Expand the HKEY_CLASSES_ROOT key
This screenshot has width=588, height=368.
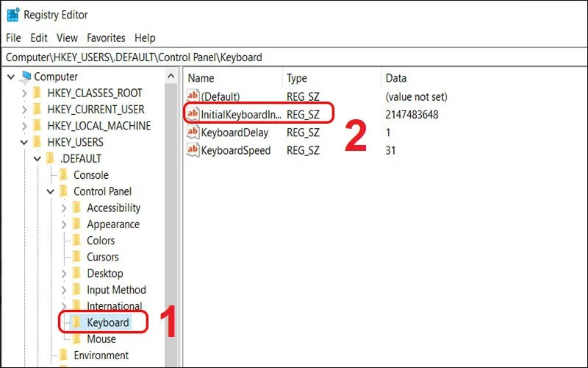[24, 93]
